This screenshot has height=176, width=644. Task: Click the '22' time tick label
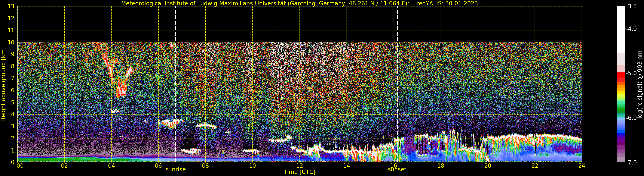coord(535,166)
